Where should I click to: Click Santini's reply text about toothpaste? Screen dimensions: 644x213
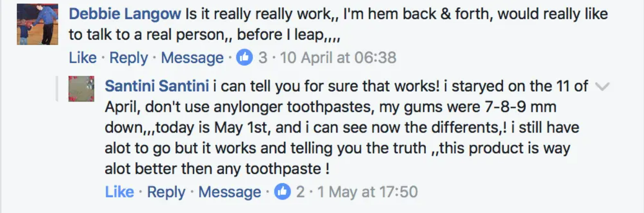335,128
